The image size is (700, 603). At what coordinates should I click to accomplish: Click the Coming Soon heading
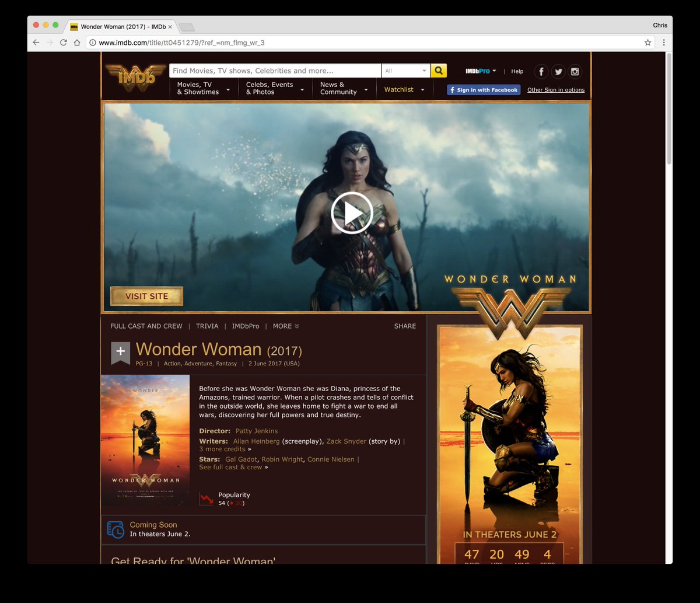[153, 525]
